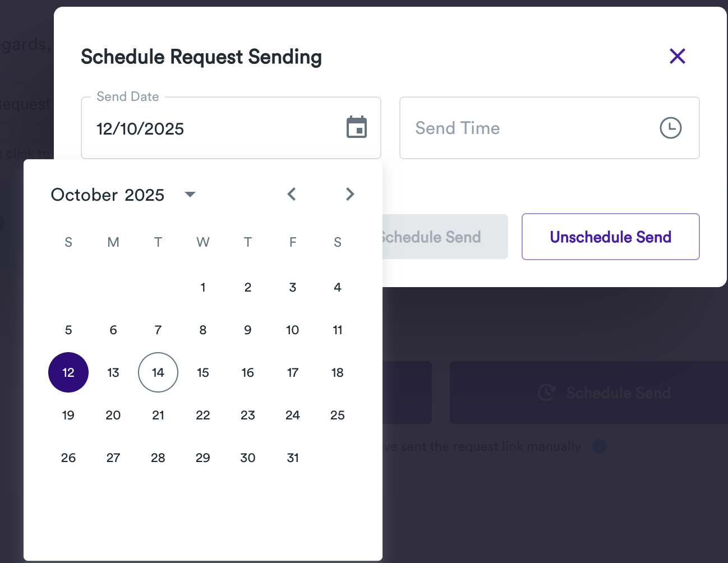The image size is (728, 563).
Task: Click the Unschedule Send button
Action: coord(610,237)
